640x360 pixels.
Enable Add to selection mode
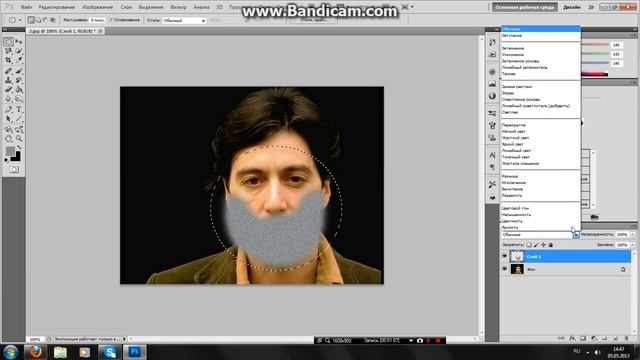tap(38, 20)
